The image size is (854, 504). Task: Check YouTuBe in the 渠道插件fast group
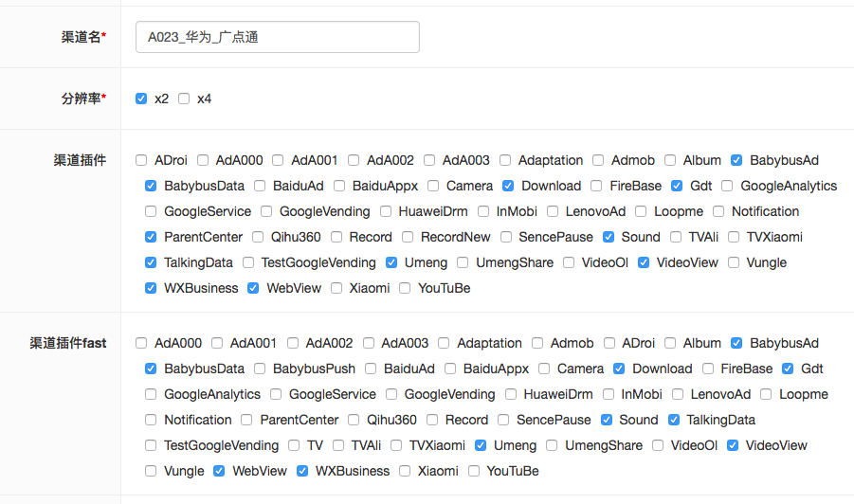(x=474, y=471)
